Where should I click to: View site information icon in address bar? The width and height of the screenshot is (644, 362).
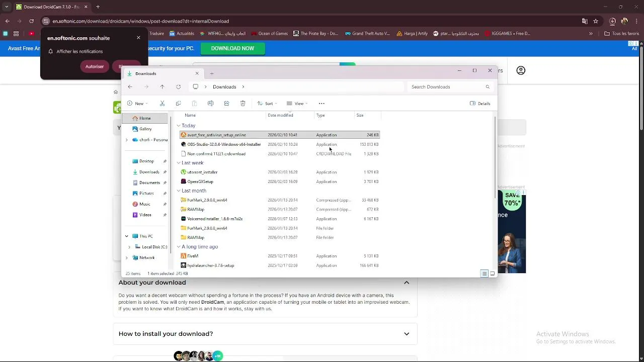[x=46, y=21]
